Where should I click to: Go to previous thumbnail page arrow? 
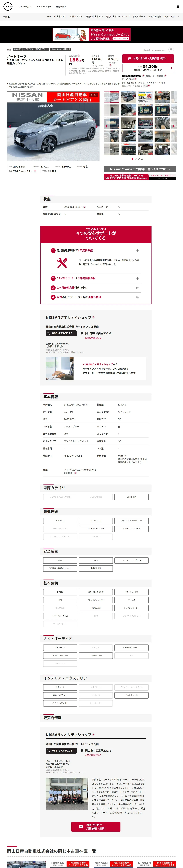click(106, 126)
